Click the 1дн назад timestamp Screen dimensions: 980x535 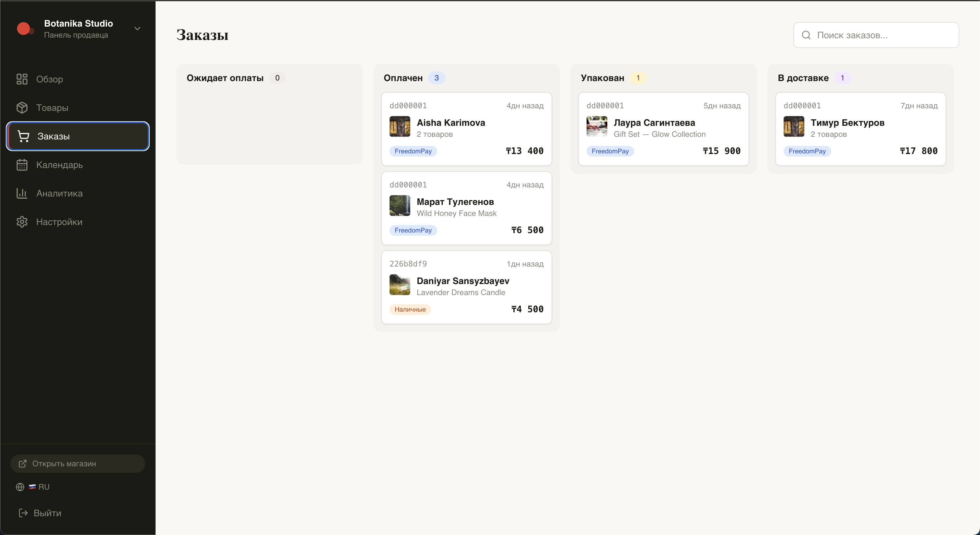(525, 264)
